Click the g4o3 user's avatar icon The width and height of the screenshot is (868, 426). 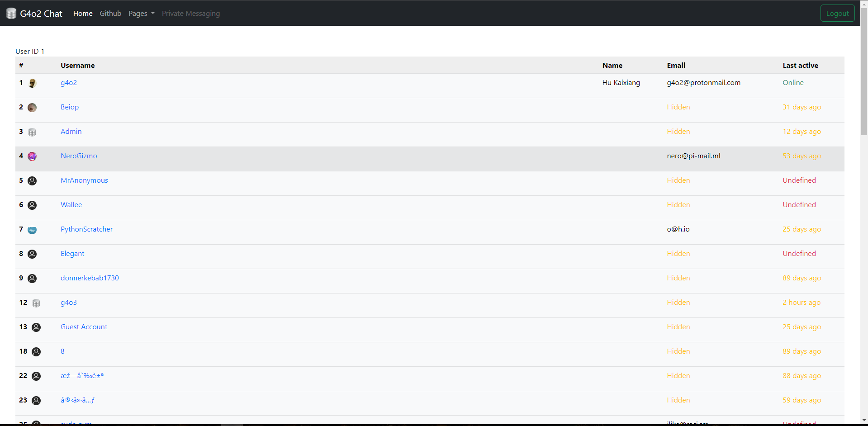[36, 303]
